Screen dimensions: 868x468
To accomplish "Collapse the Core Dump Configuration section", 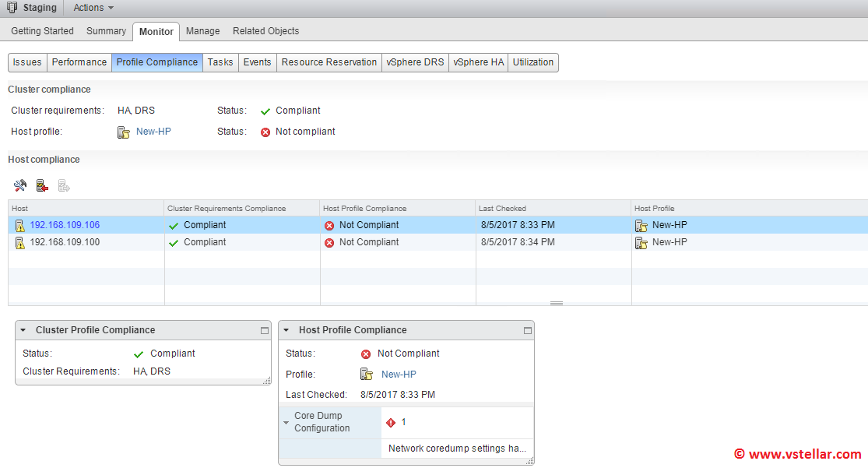I will tap(286, 423).
